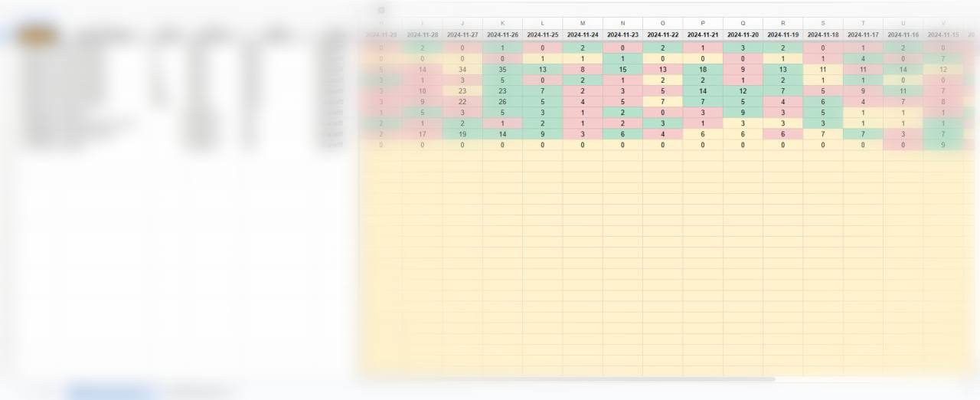This screenshot has width=980, height=400.
Task: Click the cell with value 15
Action: (622, 69)
